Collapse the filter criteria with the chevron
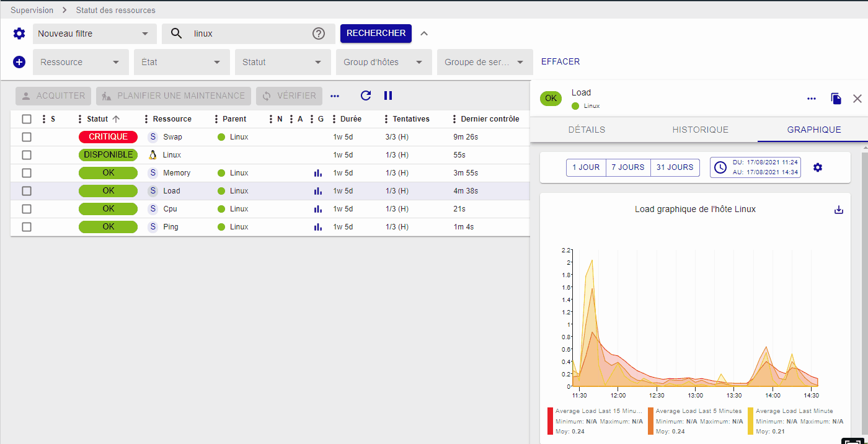Image resolution: width=868 pixels, height=444 pixels. coord(424,33)
